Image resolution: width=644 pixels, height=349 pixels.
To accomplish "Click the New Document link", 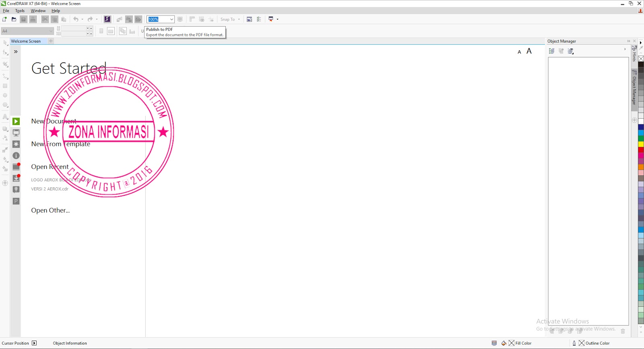I will coord(54,121).
